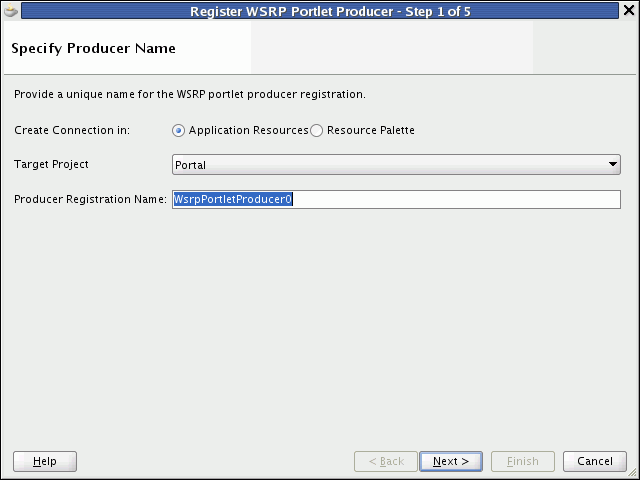Select the Application Resources radio button
The height and width of the screenshot is (480, 640).
178,131
